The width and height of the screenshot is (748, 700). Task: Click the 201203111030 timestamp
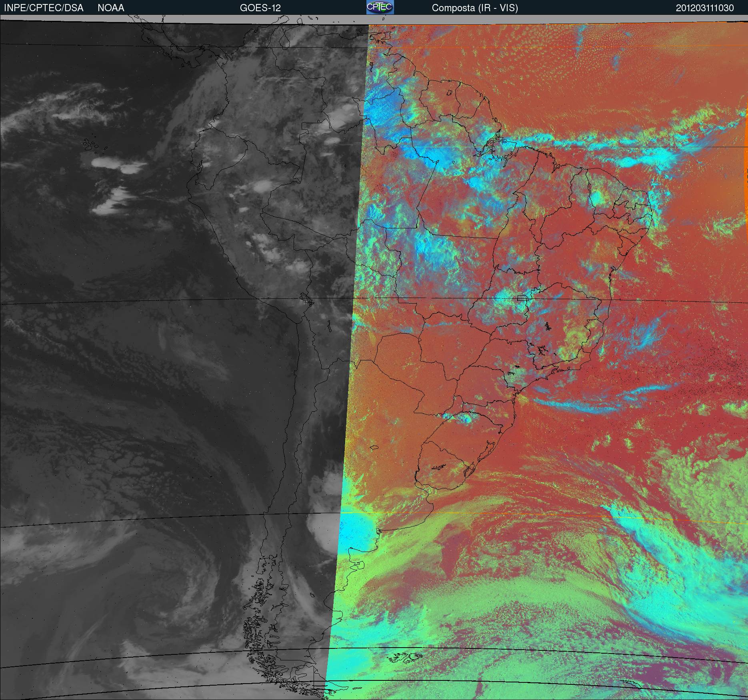click(x=705, y=8)
